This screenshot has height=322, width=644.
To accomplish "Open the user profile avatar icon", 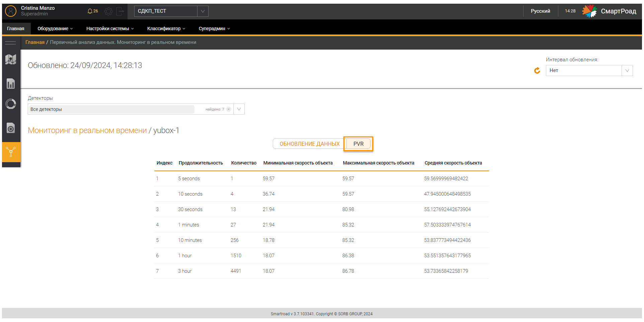I will (11, 11).
